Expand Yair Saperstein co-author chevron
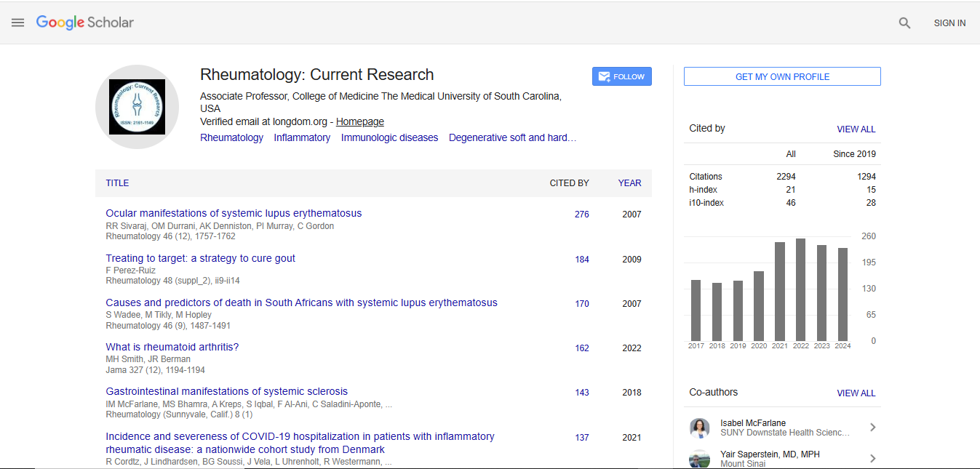Image resolution: width=980 pixels, height=469 pixels. point(872,459)
